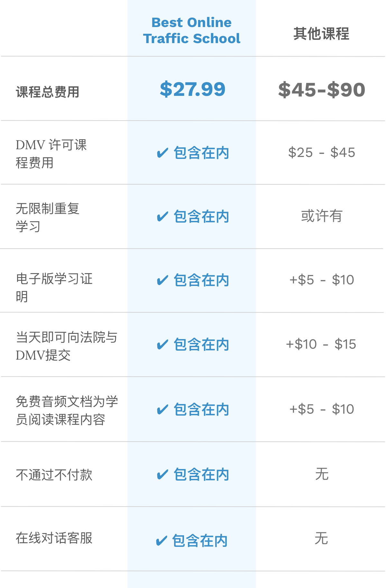Click checkmark icon in DMV 许可课程费用 row
This screenshot has height=588, width=386.
(162, 153)
